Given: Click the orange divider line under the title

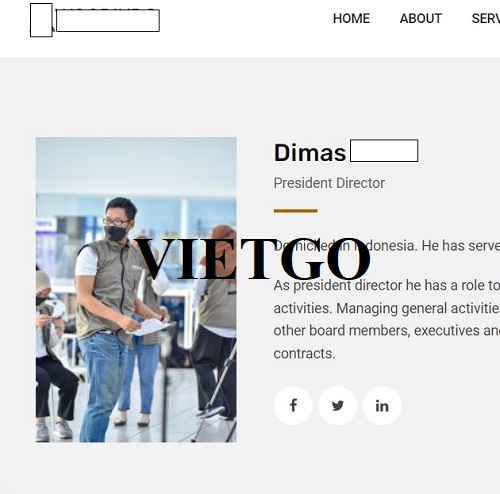Looking at the screenshot, I should [295, 211].
